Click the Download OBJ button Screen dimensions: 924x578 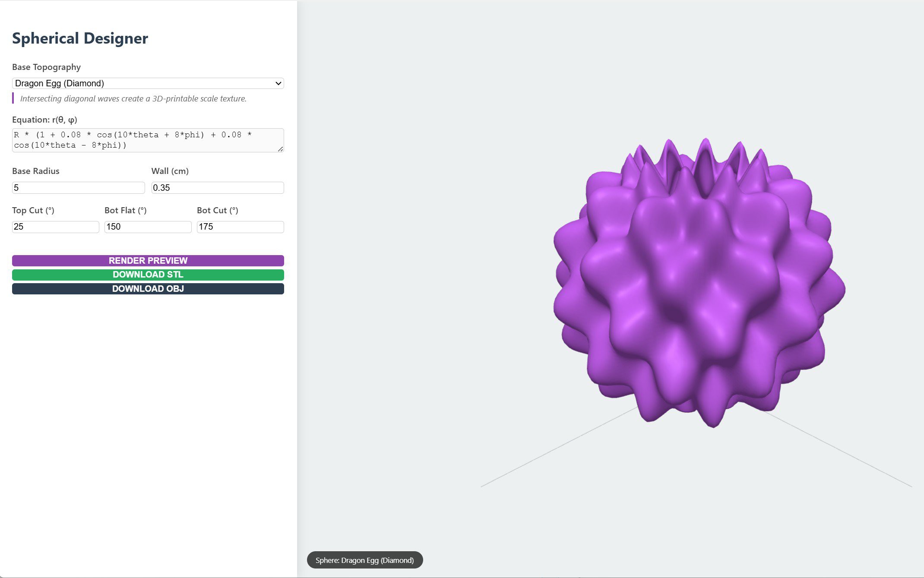[x=148, y=289]
